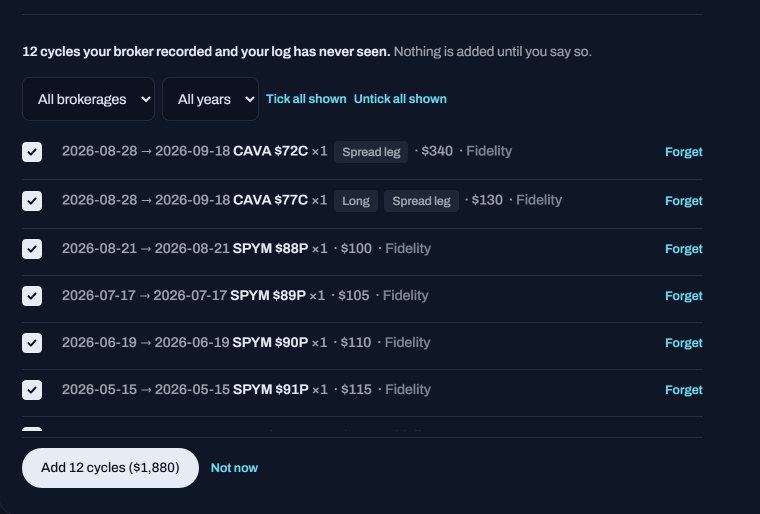Toggle the SPYM $89P cycle checkbox
This screenshot has width=760, height=514.
[x=32, y=296]
